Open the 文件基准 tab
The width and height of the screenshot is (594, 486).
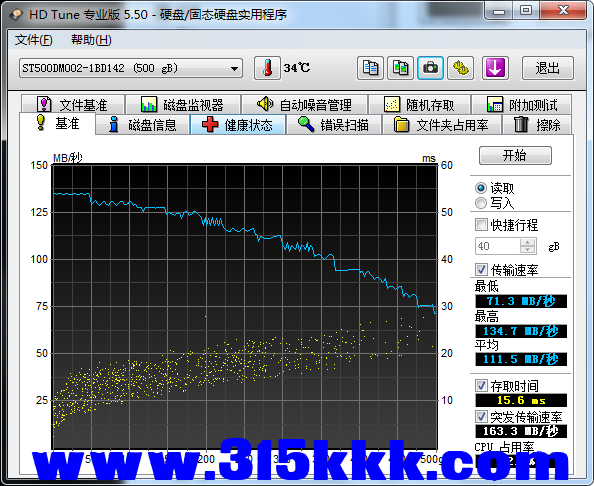tap(73, 105)
